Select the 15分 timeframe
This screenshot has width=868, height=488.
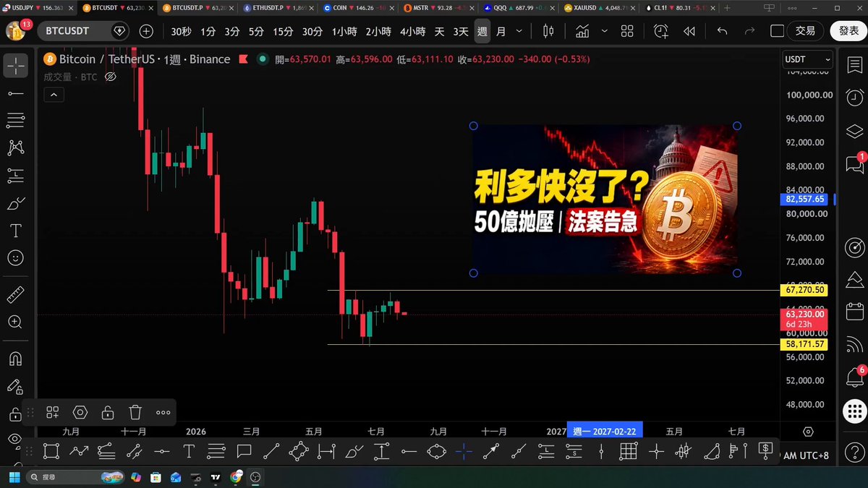click(x=284, y=31)
